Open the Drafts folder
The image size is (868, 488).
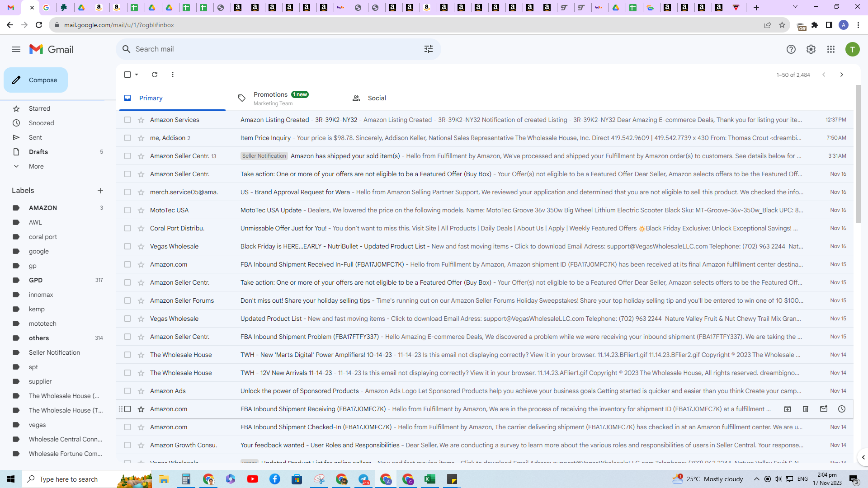(38, 152)
